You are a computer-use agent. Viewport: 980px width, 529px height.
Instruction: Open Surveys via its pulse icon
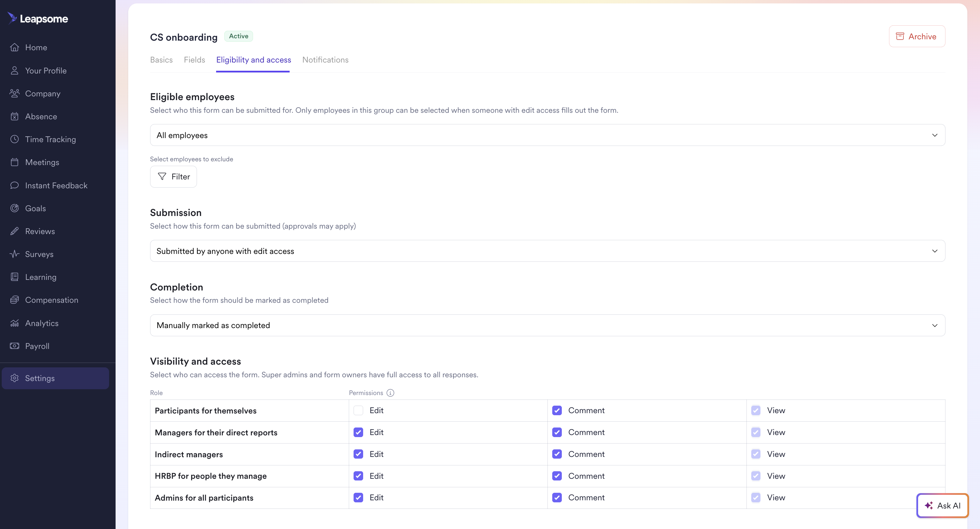(14, 254)
